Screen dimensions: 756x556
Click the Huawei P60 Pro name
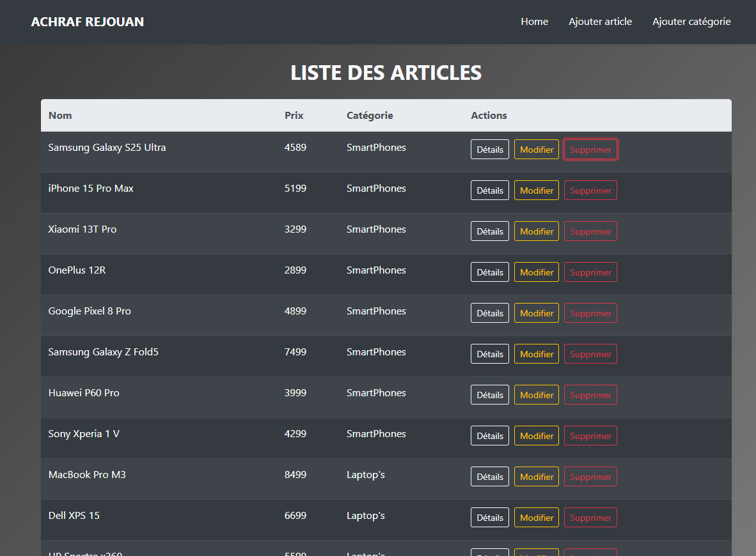[84, 393]
